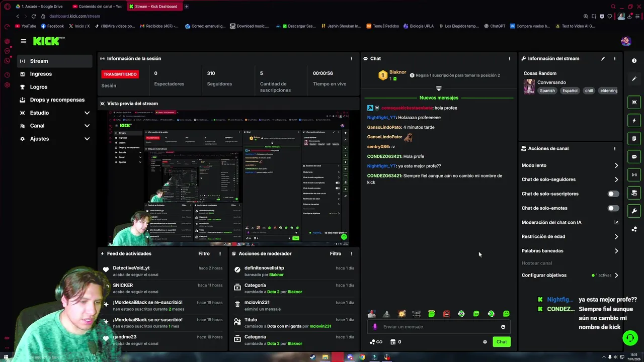Image resolution: width=644 pixels, height=362 pixels.
Task: Toggle Chat de solo-suscriptores switch
Action: (x=613, y=194)
